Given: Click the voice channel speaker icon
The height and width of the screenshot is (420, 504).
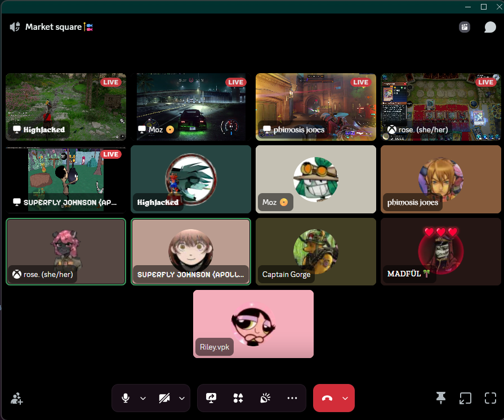Looking at the screenshot, I should (x=15, y=27).
